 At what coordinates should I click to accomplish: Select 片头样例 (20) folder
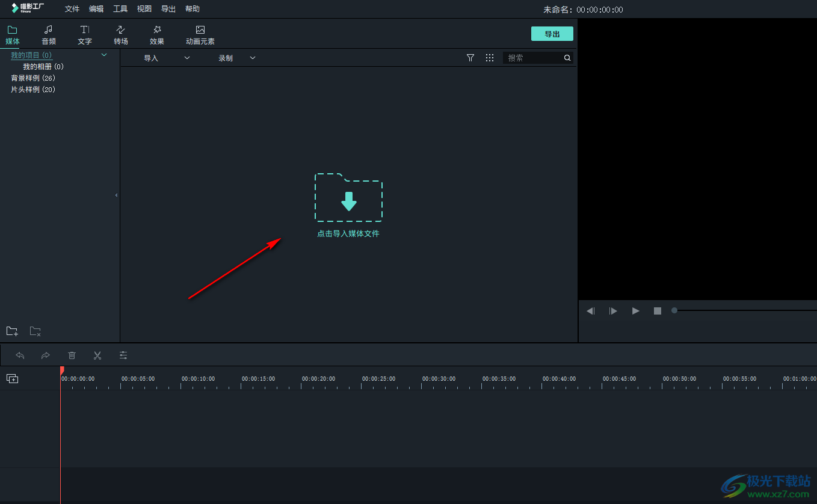pyautogui.click(x=33, y=90)
